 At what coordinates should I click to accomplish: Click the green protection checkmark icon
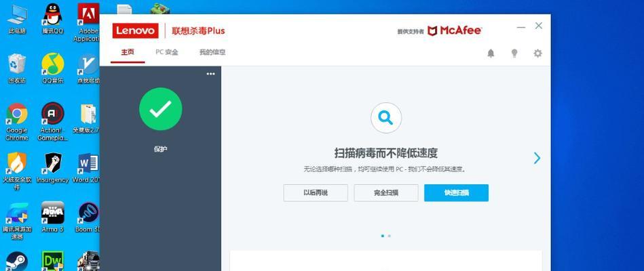tap(161, 109)
